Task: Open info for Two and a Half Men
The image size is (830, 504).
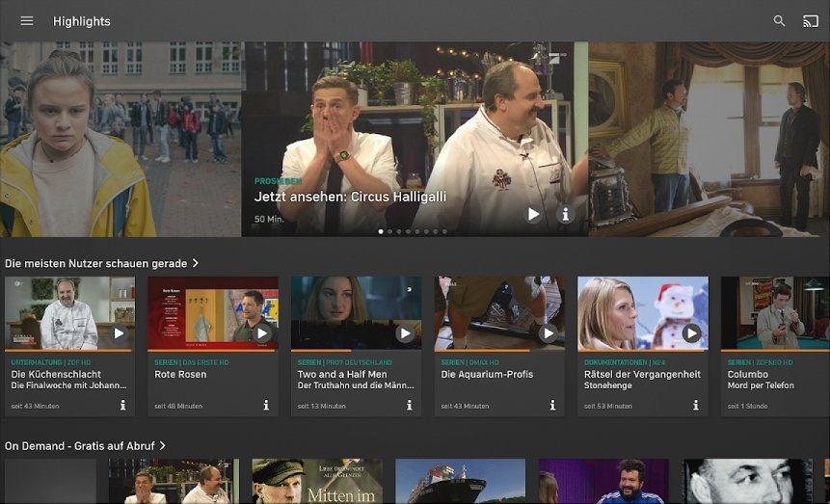Action: coord(409,405)
